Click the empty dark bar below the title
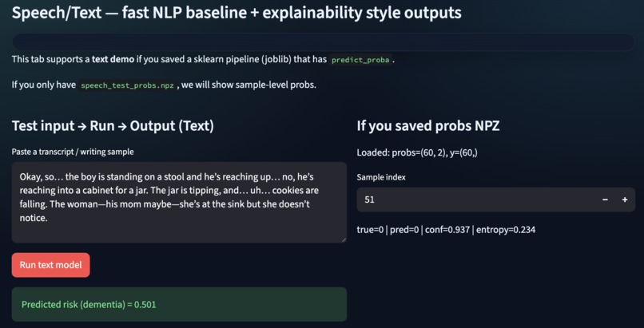The width and height of the screenshot is (644, 328). [x=324, y=41]
